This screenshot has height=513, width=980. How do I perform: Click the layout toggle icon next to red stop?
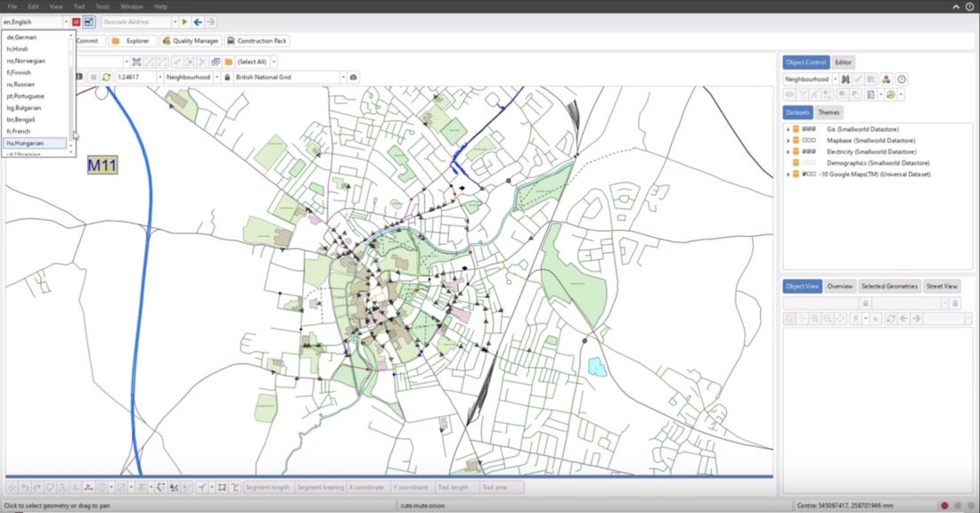pos(89,22)
